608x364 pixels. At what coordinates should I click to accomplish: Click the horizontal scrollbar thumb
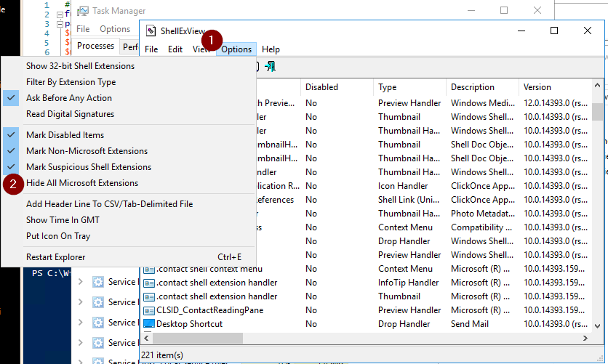point(198,338)
